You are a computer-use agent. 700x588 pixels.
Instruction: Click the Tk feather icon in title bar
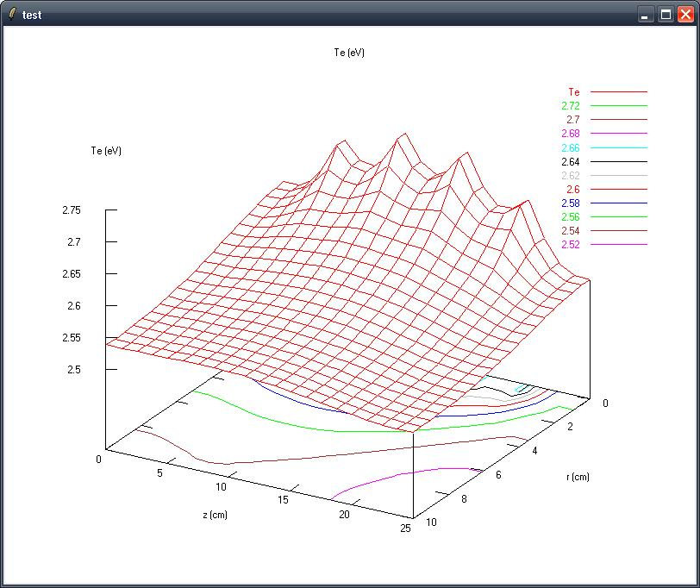pos(11,14)
